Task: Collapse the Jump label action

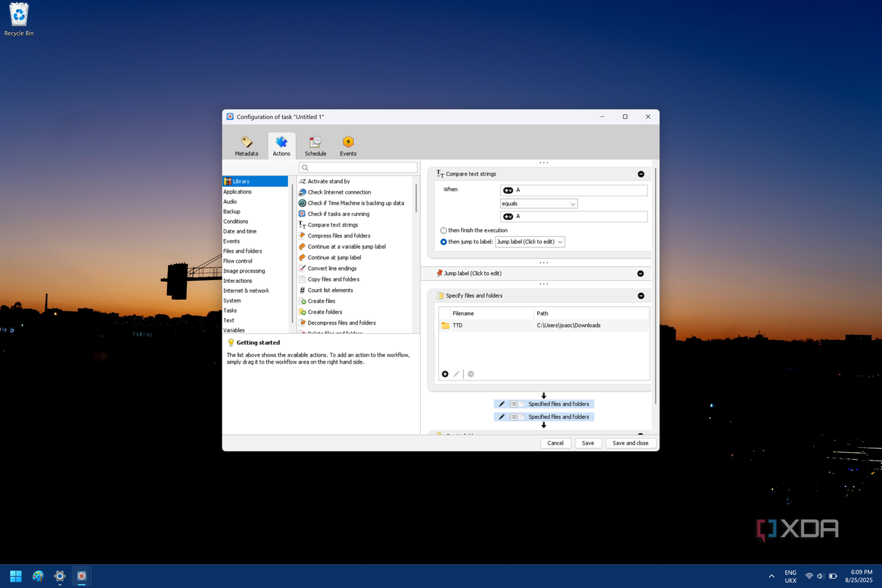Action: [641, 274]
